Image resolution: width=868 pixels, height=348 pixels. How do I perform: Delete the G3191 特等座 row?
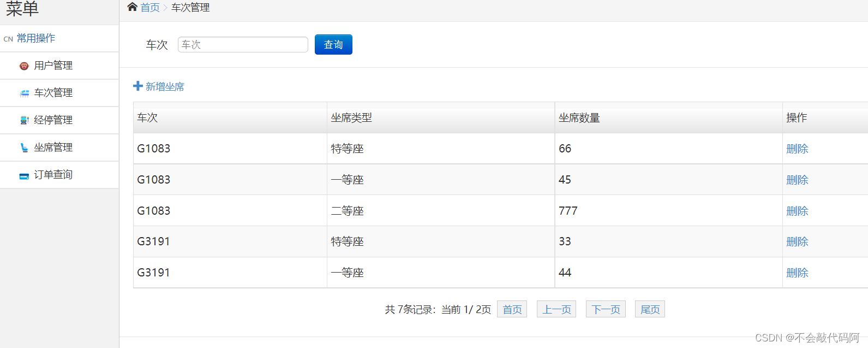coord(797,241)
